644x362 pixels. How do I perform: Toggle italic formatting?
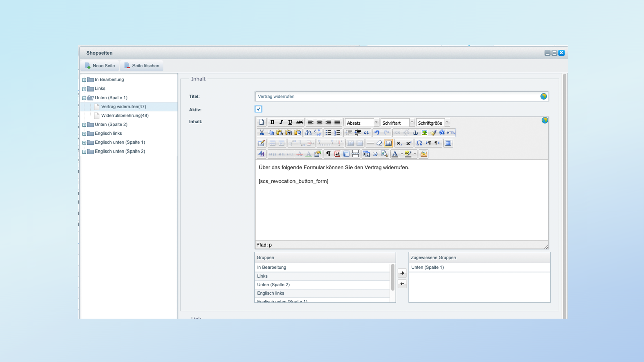tap(281, 122)
